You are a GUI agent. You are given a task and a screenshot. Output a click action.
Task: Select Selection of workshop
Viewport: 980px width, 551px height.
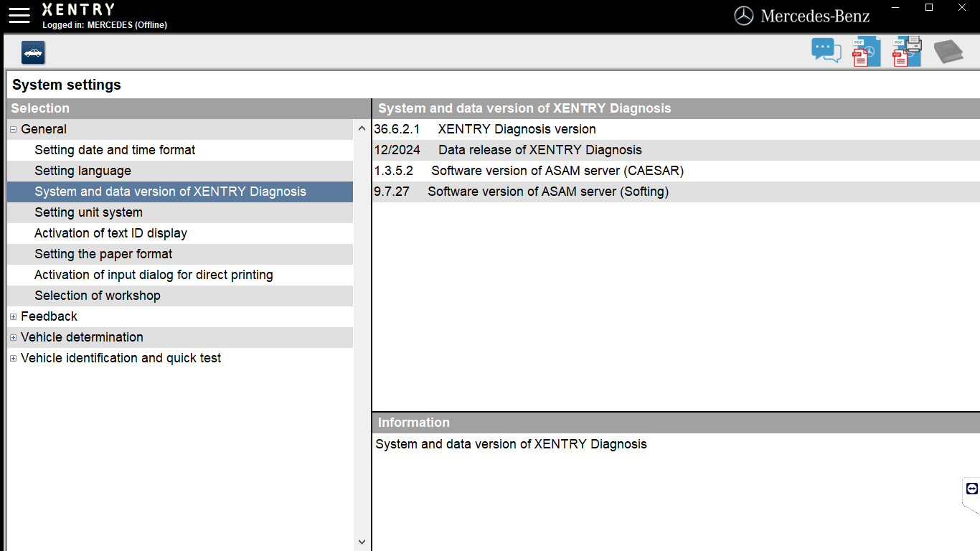point(180,296)
